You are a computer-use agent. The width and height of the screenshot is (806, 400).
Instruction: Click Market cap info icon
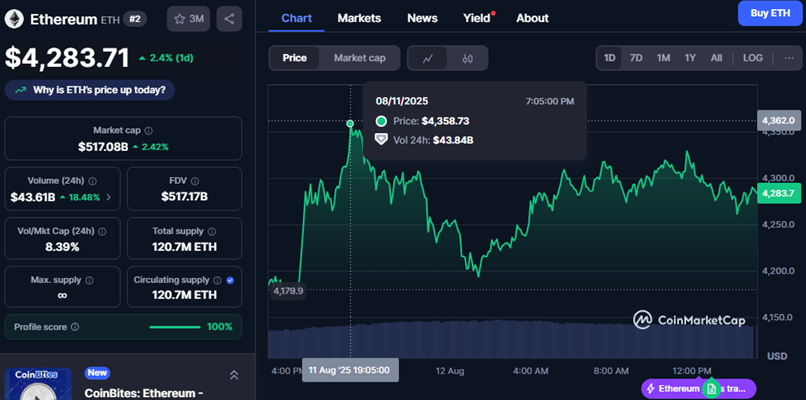point(149,131)
